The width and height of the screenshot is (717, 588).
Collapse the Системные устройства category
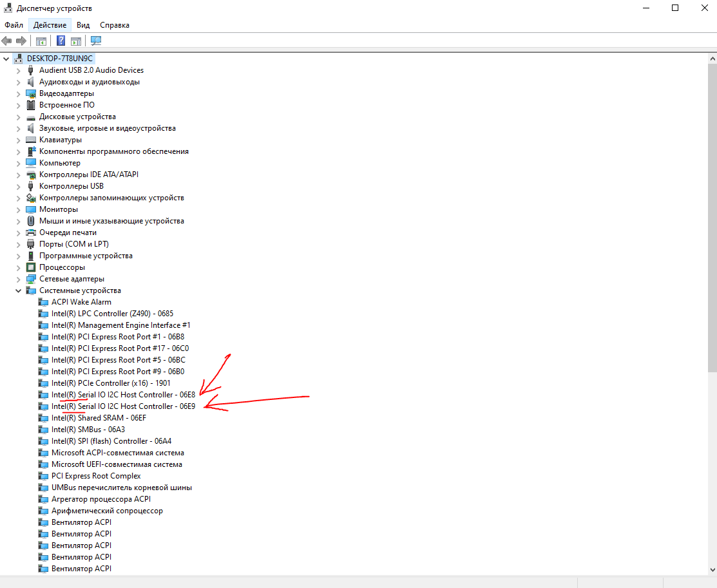tap(19, 290)
